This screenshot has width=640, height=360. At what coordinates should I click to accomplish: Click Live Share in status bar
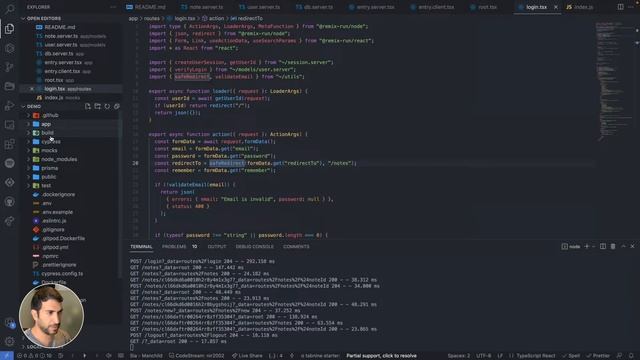click(x=247, y=356)
